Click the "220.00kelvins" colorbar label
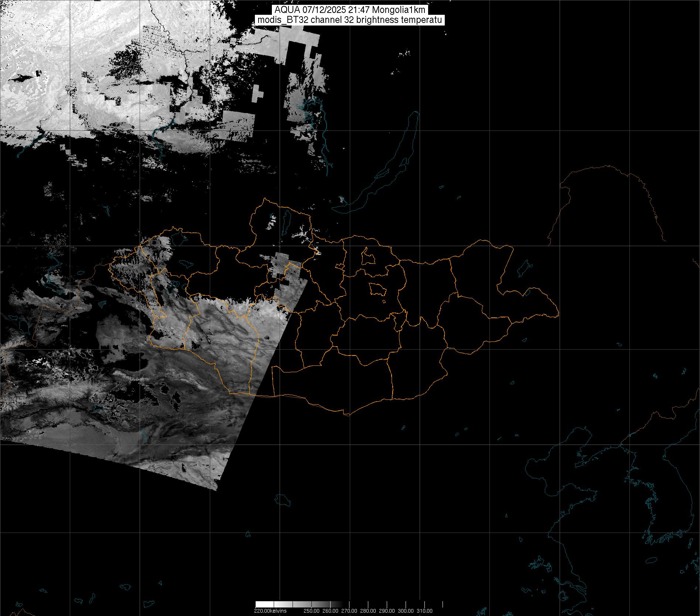This screenshot has width=700, height=616. [x=270, y=610]
